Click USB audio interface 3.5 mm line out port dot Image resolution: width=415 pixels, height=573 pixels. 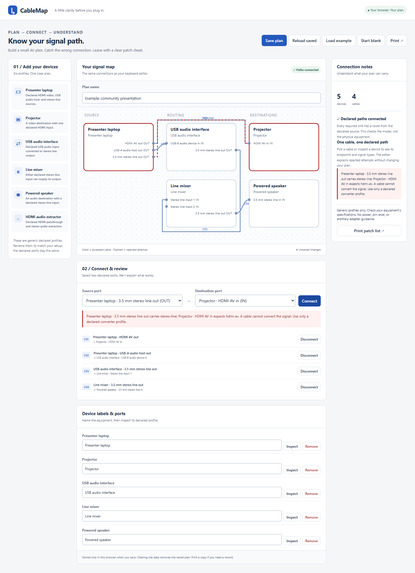tap(236, 150)
